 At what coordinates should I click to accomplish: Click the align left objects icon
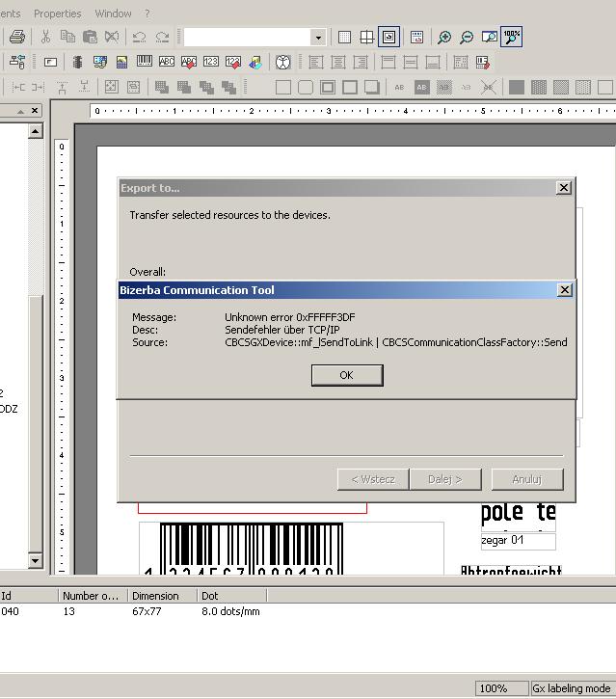[x=315, y=62]
